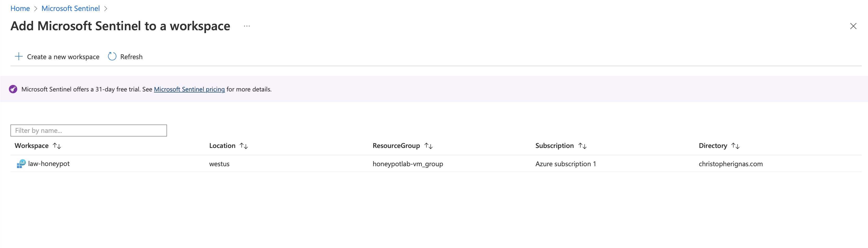Image resolution: width=868 pixels, height=248 pixels.
Task: Close the Add Microsoft Sentinel pane
Action: [x=853, y=26]
